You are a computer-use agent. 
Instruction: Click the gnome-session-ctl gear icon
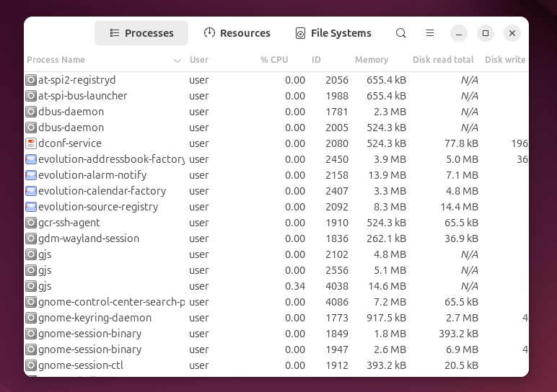pos(31,365)
